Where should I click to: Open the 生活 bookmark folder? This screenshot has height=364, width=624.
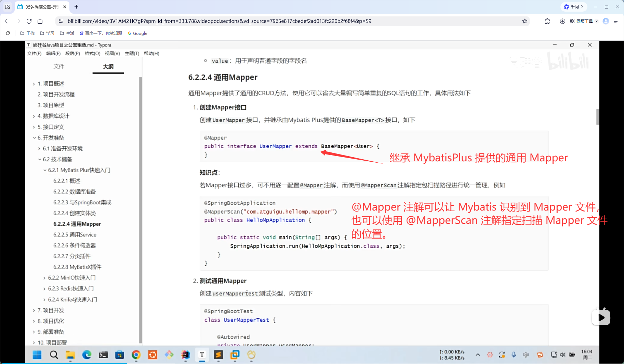coord(67,33)
